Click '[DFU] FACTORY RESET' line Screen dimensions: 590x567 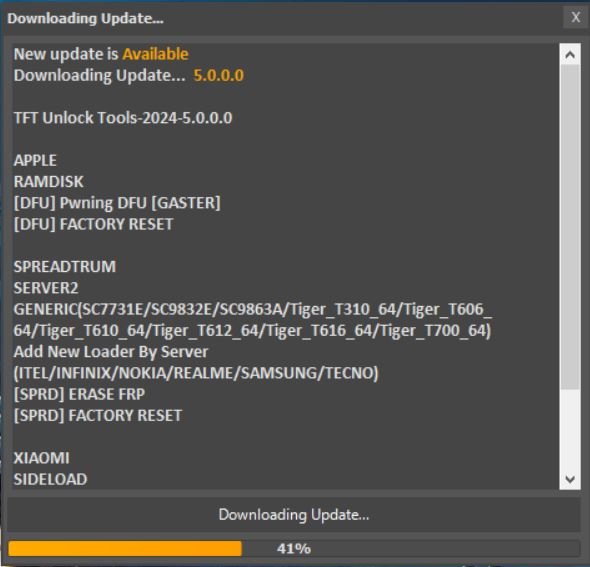[93, 224]
